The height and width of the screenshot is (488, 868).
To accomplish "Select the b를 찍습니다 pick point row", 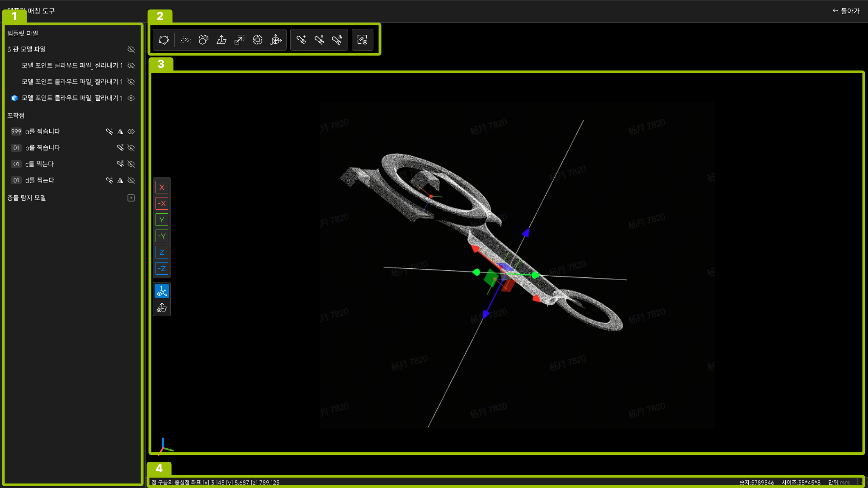I will 72,148.
